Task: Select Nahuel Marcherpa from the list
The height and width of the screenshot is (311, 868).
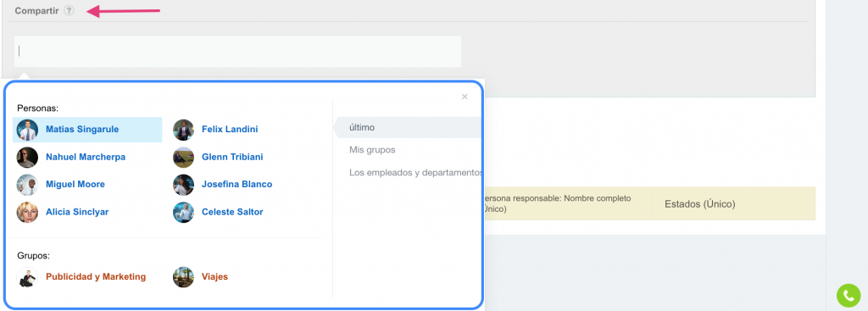Action: (86, 157)
